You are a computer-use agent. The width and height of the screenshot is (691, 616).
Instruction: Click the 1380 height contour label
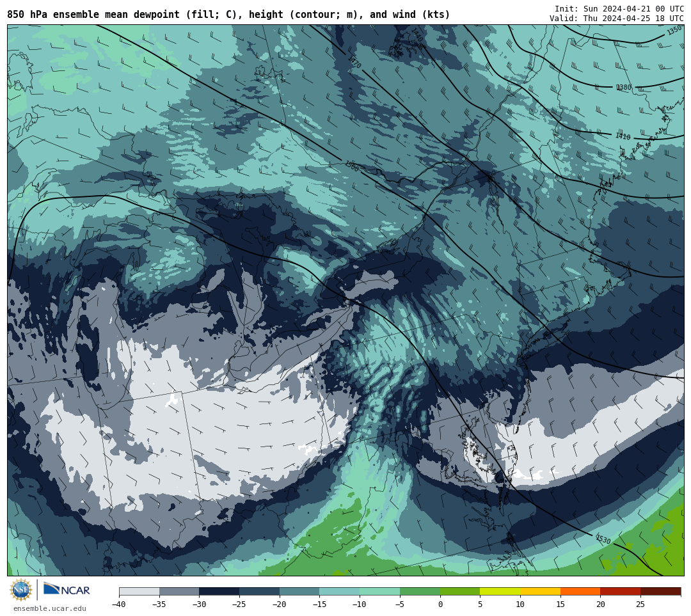pyautogui.click(x=624, y=87)
